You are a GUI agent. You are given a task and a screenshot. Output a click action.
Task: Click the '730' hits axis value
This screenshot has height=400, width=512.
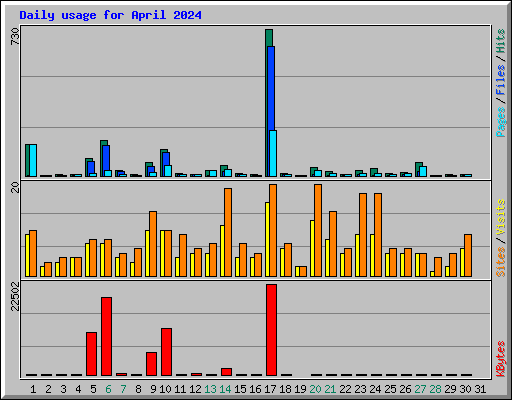pyautogui.click(x=15, y=36)
